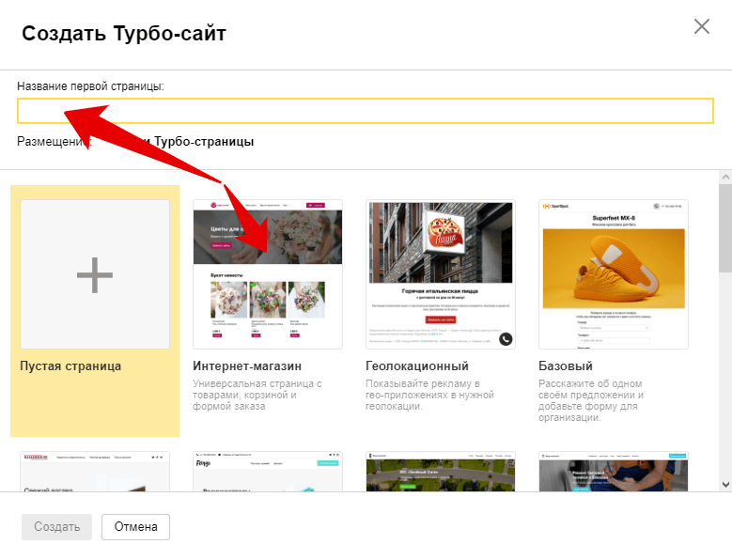Click phone icon on Геолокационный preview
This screenshot has height=560, width=732.
click(506, 339)
